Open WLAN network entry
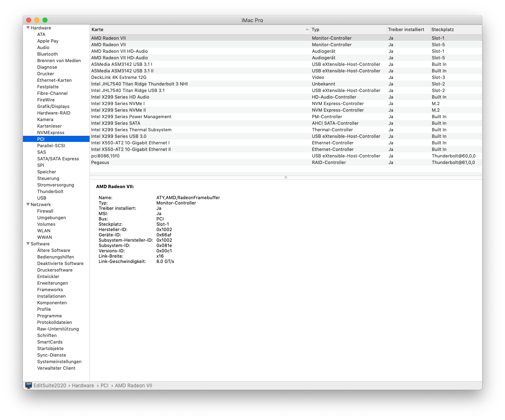This screenshot has height=420, width=505. 44,231
